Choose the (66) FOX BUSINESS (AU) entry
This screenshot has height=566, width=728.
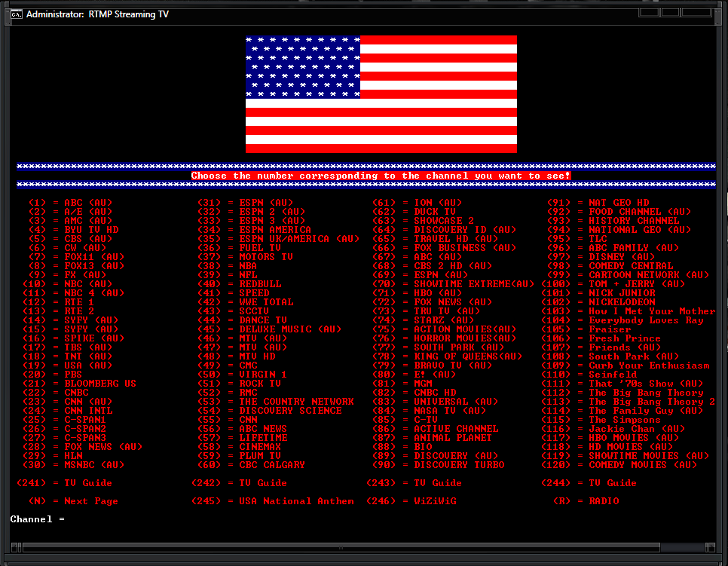click(x=445, y=248)
